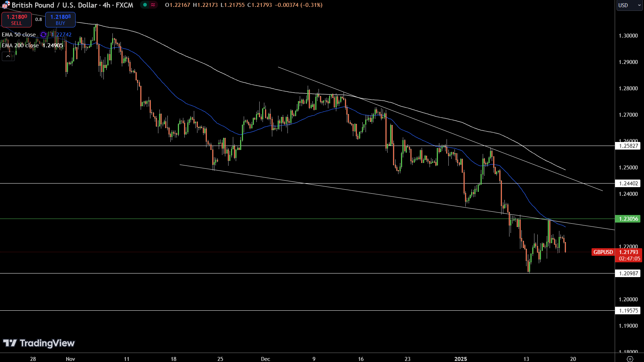Click the 28 date on time axis
Screen dimensions: 644x362
click(33, 359)
